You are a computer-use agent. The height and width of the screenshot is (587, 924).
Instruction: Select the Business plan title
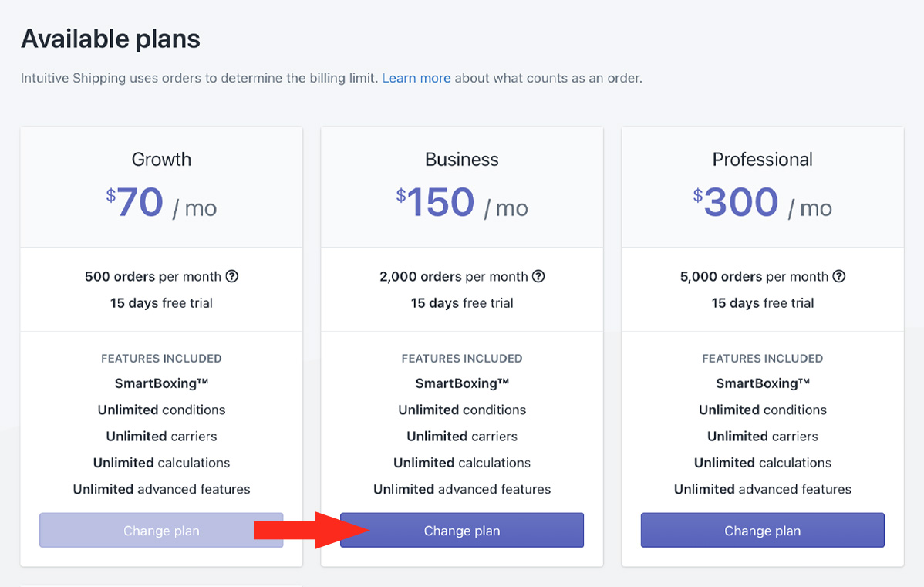point(462,159)
